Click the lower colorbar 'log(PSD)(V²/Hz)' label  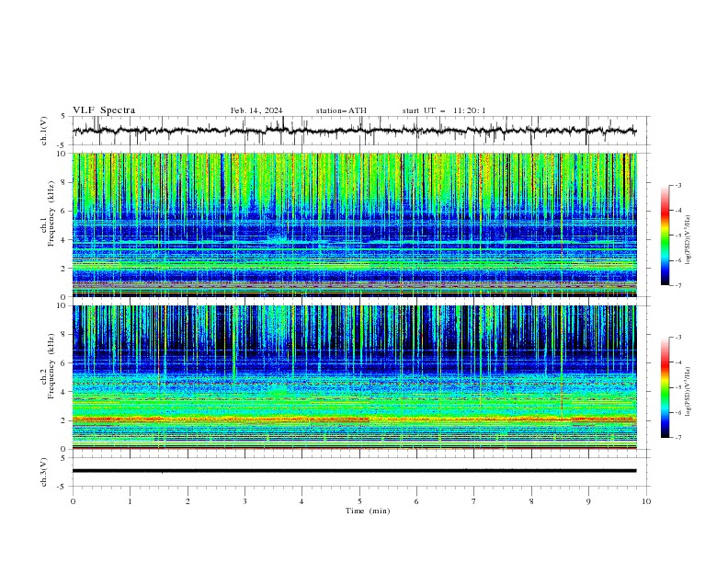(688, 392)
